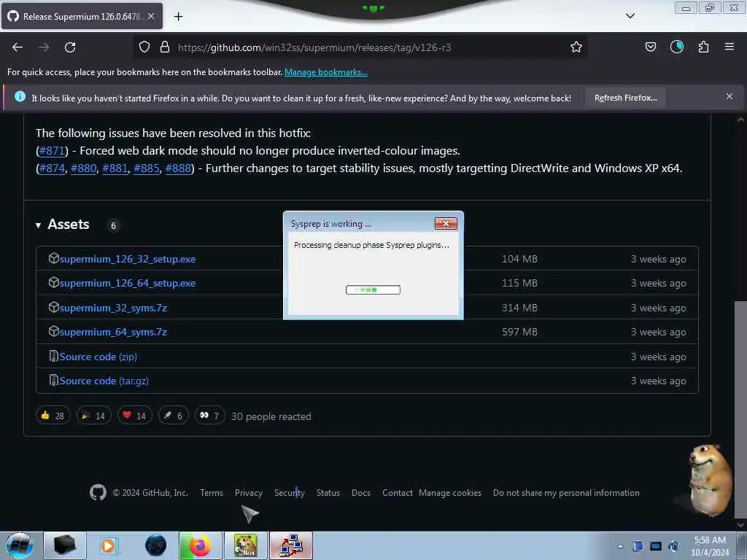Open issue #880 link
The height and width of the screenshot is (560, 747).
83,168
